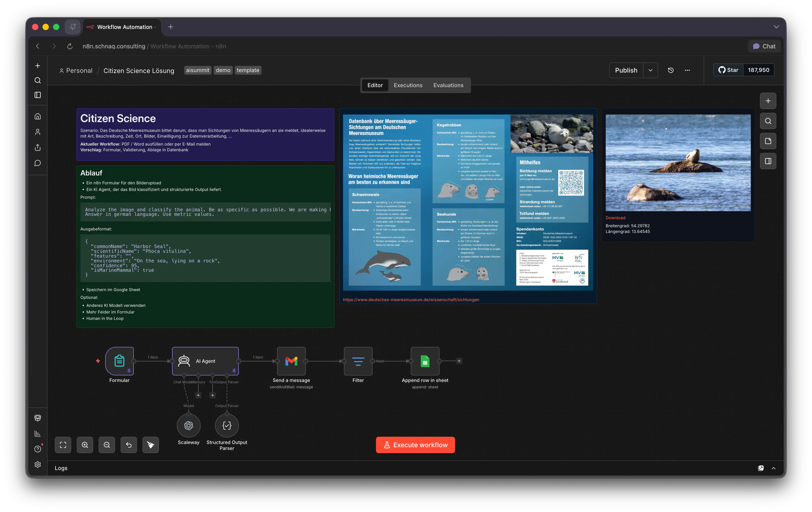Open the Scaleway model node
The width and height of the screenshot is (812, 512).
pyautogui.click(x=189, y=426)
